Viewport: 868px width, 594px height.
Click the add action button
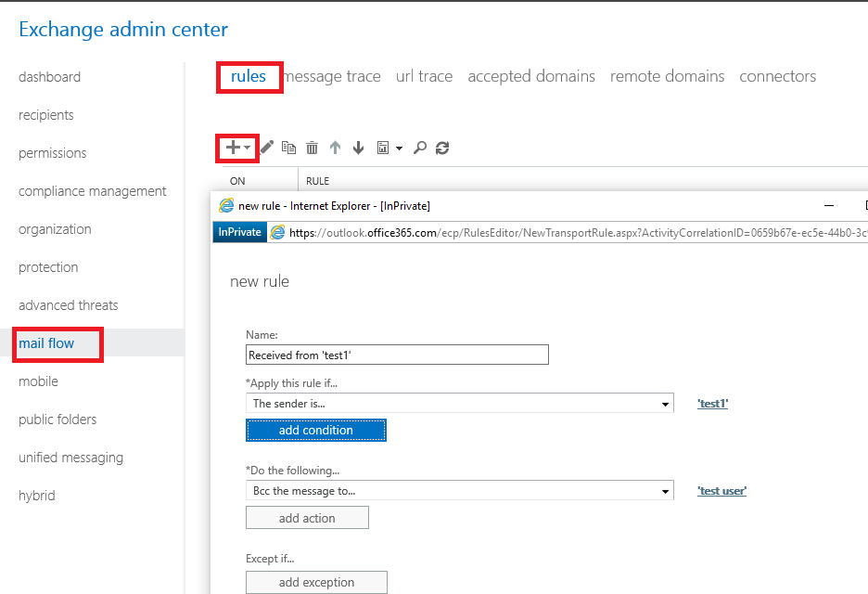pos(307,518)
